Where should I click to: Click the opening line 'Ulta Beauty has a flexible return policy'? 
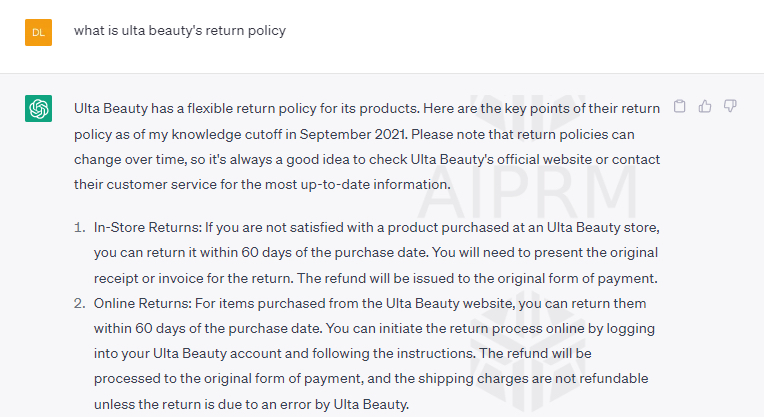[x=367, y=109]
